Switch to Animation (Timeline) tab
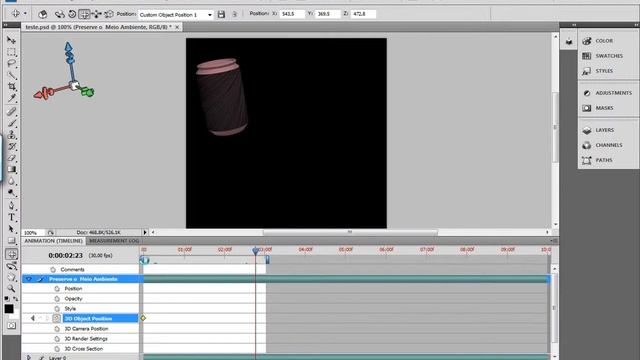The image size is (640, 360). [x=53, y=241]
